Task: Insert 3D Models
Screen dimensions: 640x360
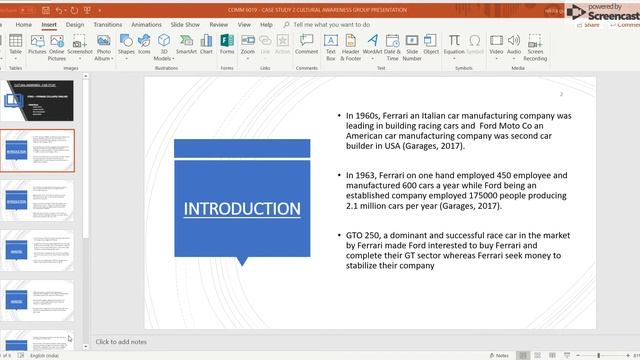Action: click(x=164, y=47)
